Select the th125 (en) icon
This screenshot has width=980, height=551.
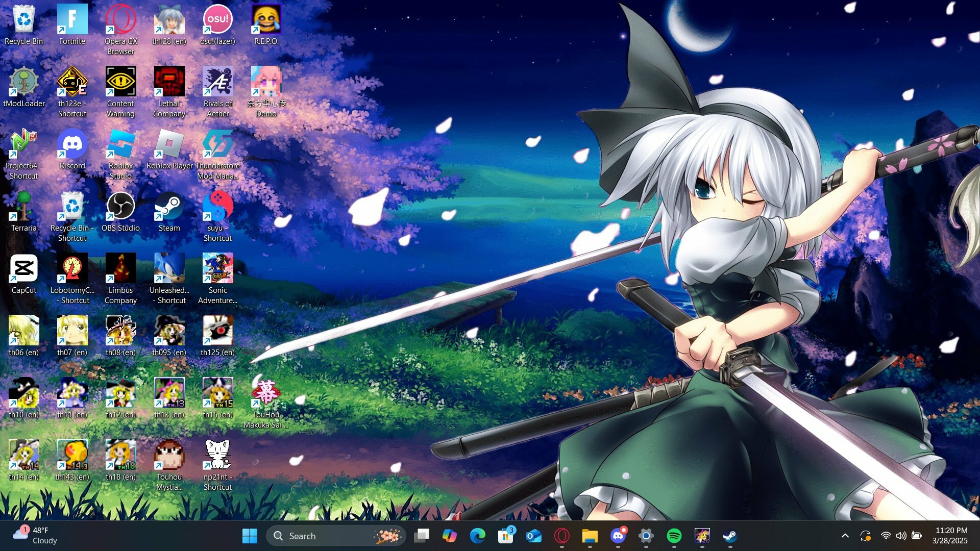[218, 336]
